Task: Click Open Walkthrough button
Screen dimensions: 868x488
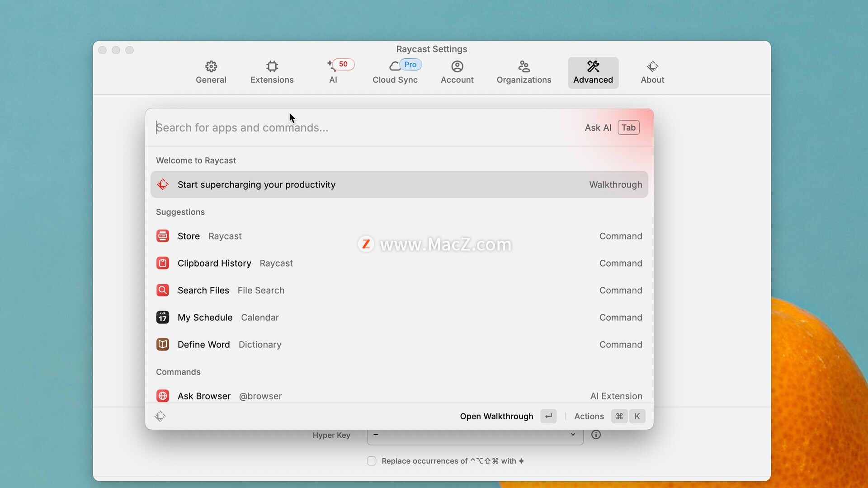Action: point(496,416)
